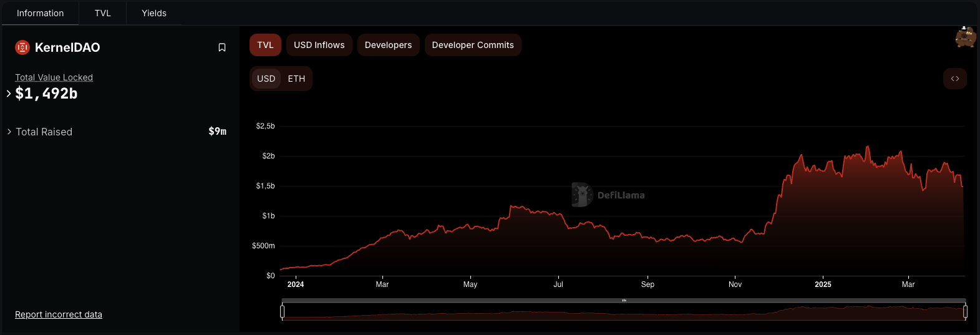Switch chart denomination to ETH
This screenshot has width=980, height=335.
(297, 79)
